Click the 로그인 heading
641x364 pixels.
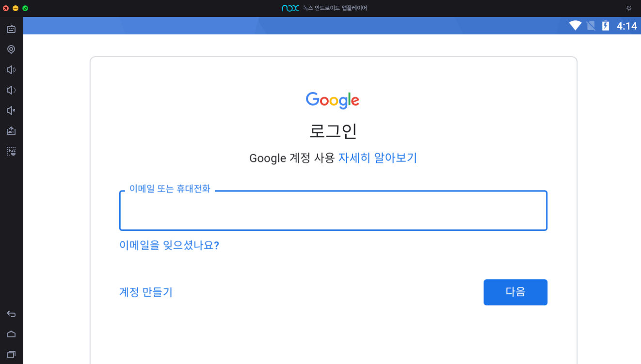pos(333,131)
